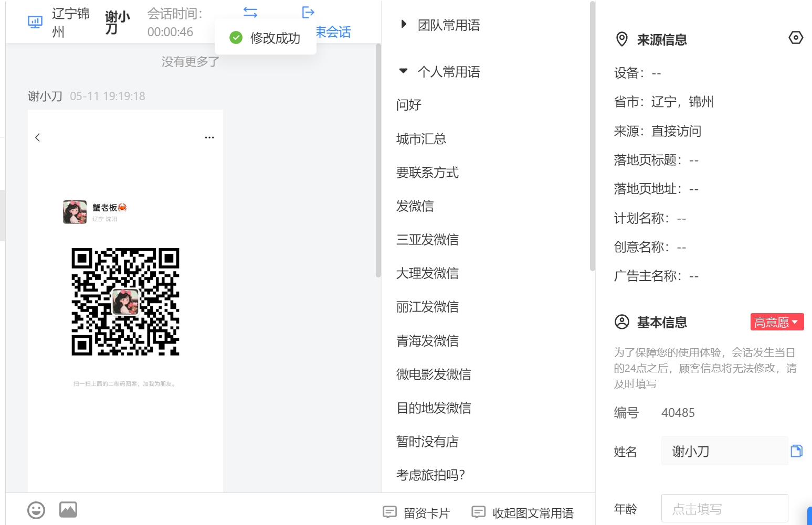
Task: Click the 收起图文常用语 button label
Action: pos(533,513)
